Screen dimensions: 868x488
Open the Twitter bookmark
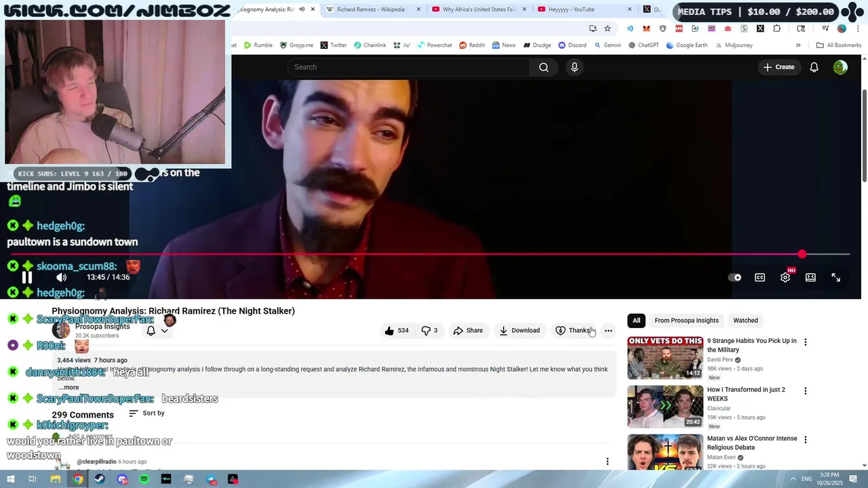coord(333,45)
